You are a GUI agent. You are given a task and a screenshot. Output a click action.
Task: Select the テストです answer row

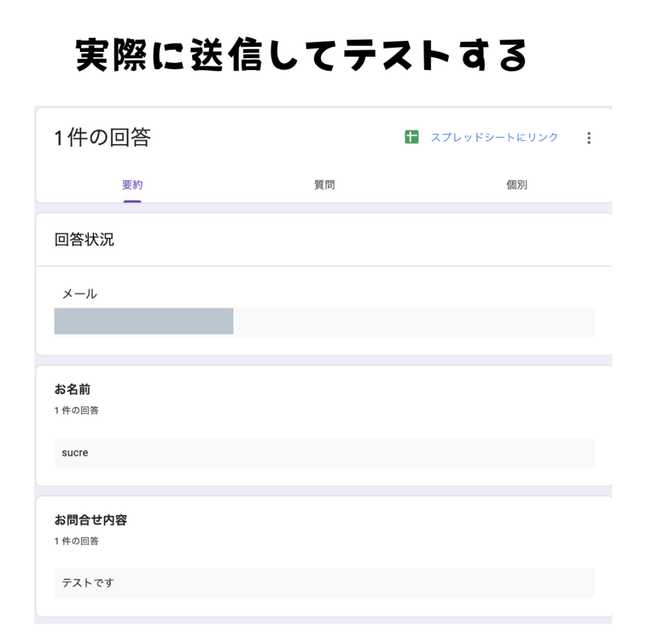pos(324,583)
